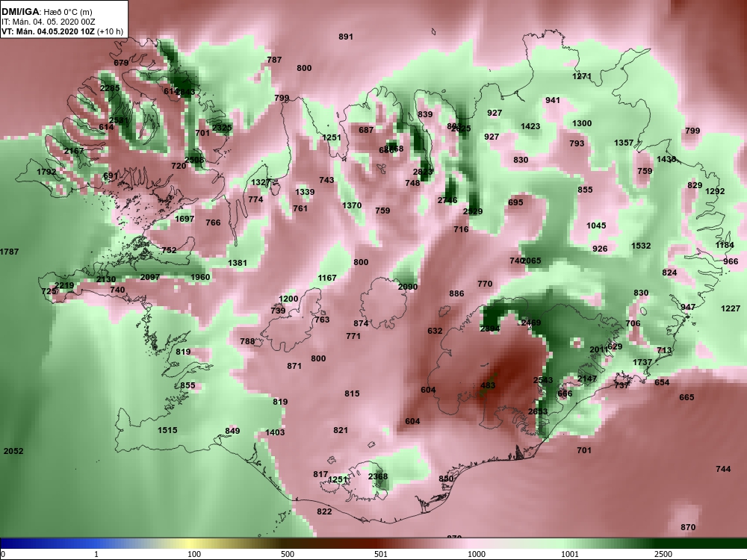Viewport: 747px width, 560px height.
Task: Click the legend label '500'
Action: pos(288,554)
